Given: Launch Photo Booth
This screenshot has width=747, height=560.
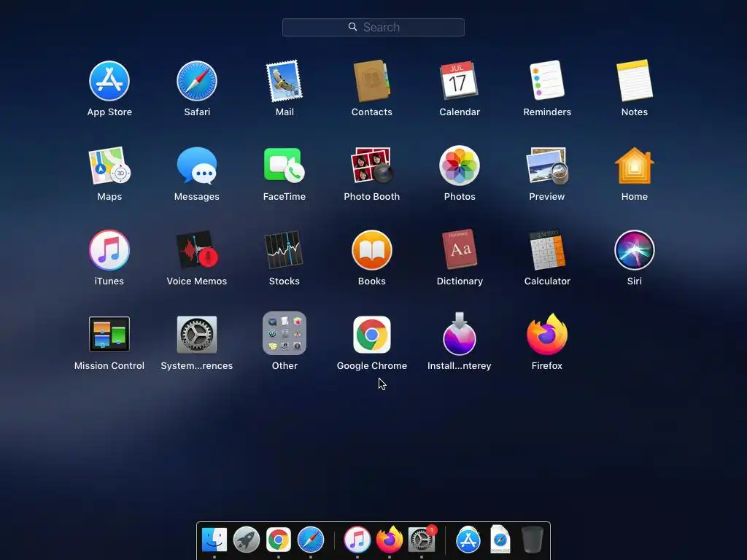Looking at the screenshot, I should (371, 166).
